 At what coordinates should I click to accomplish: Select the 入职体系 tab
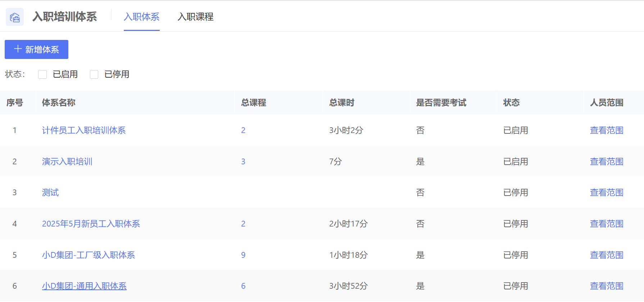click(x=141, y=17)
